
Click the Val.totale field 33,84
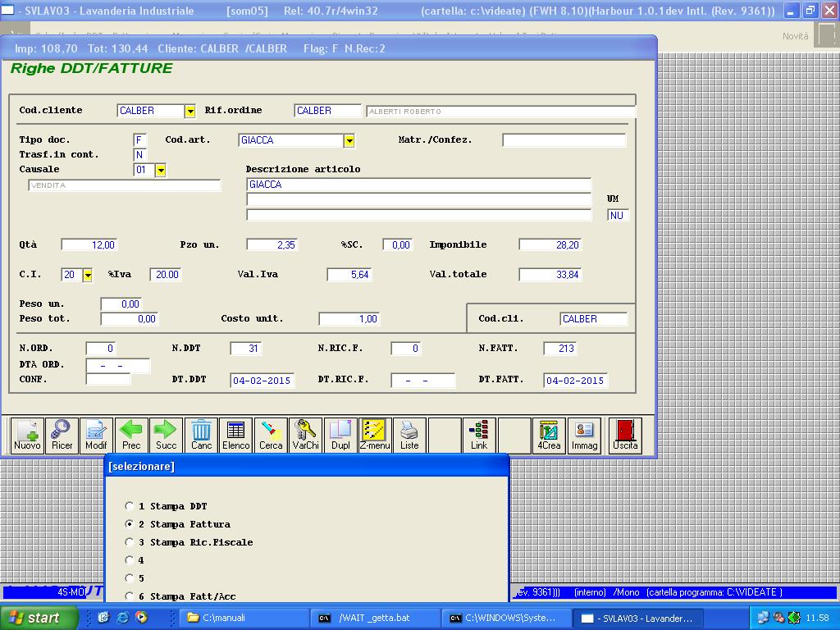click(x=550, y=275)
